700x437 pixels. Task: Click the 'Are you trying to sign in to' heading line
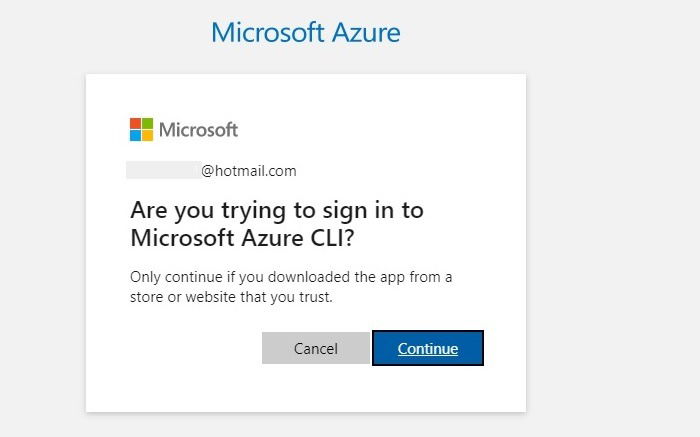point(277,211)
